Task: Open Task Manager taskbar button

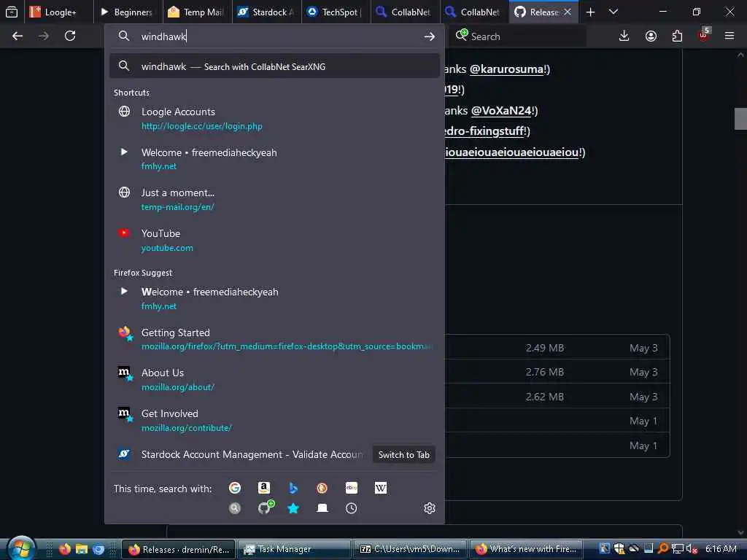Action: 294,549
